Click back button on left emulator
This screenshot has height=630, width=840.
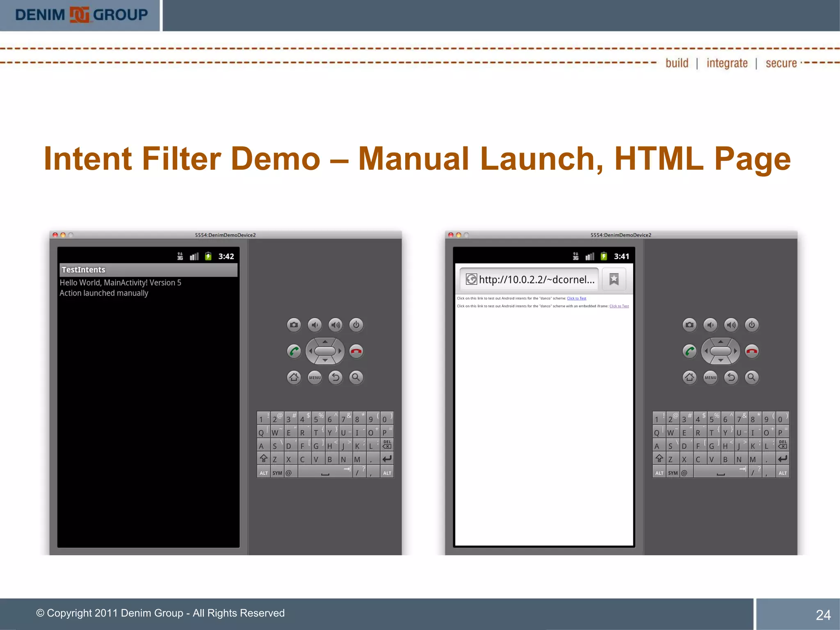[x=336, y=377]
